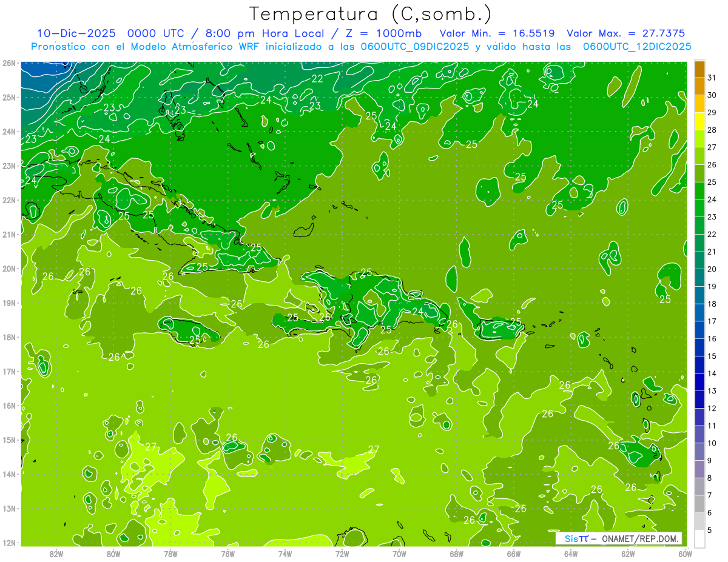Click the '0000 UTC' time text
The width and height of the screenshot is (728, 562).
click(x=157, y=33)
